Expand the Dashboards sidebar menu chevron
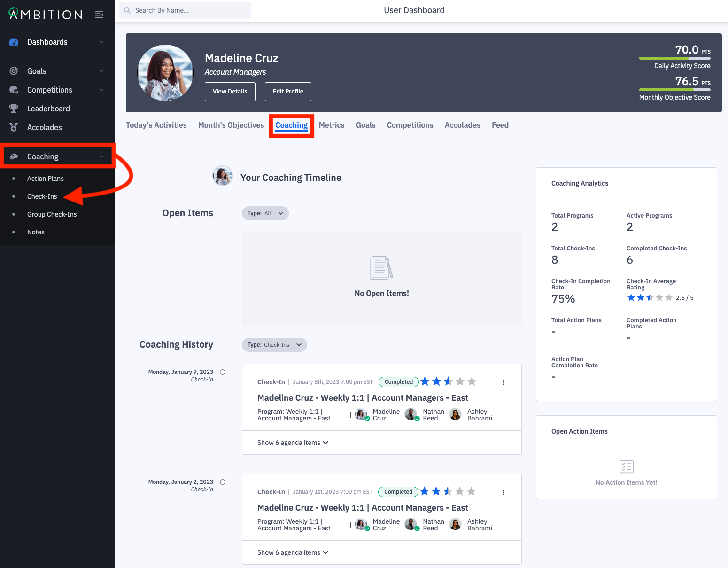Image resolution: width=728 pixels, height=568 pixels. click(x=101, y=42)
